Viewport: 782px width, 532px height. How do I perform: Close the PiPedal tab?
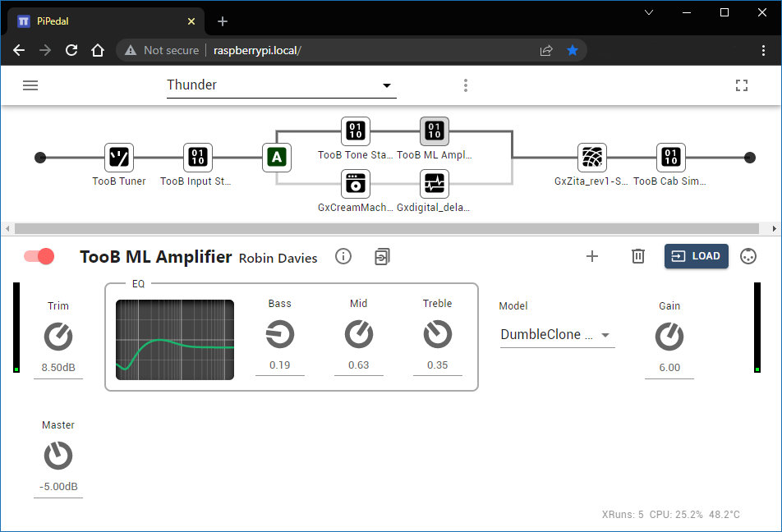pyautogui.click(x=191, y=21)
